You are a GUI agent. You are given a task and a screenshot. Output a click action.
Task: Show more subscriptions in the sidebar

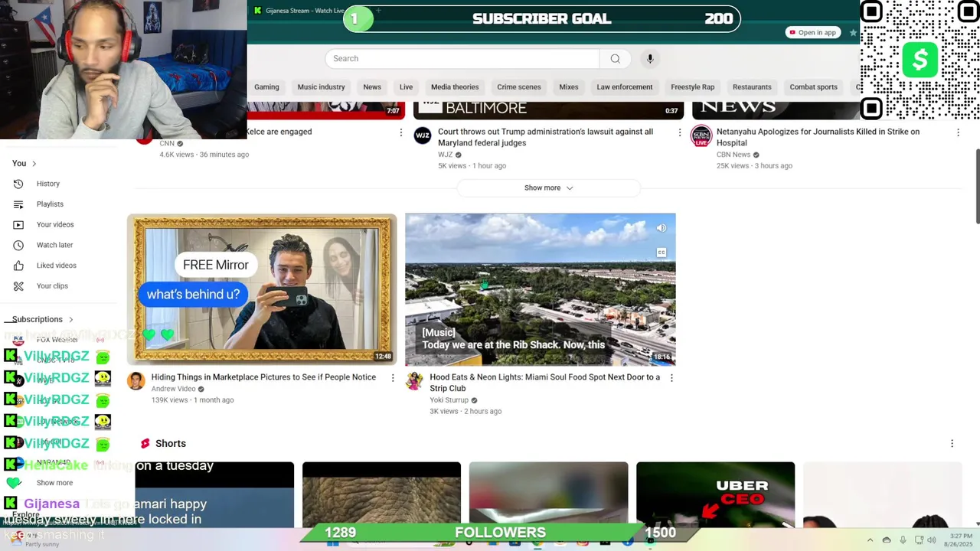(54, 484)
